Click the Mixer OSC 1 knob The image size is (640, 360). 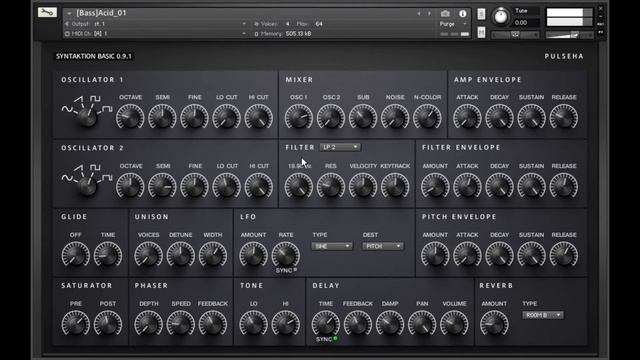[299, 117]
